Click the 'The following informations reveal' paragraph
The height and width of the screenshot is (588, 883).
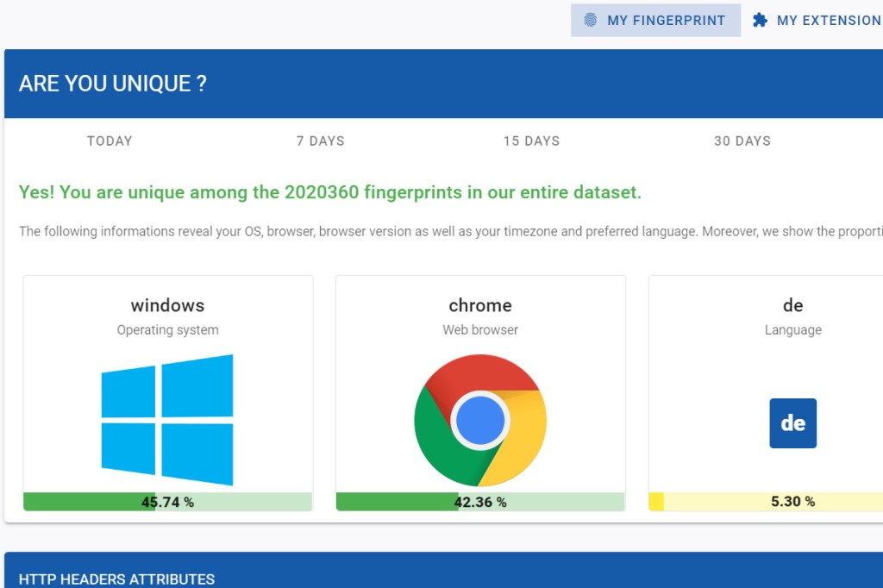coord(450,231)
